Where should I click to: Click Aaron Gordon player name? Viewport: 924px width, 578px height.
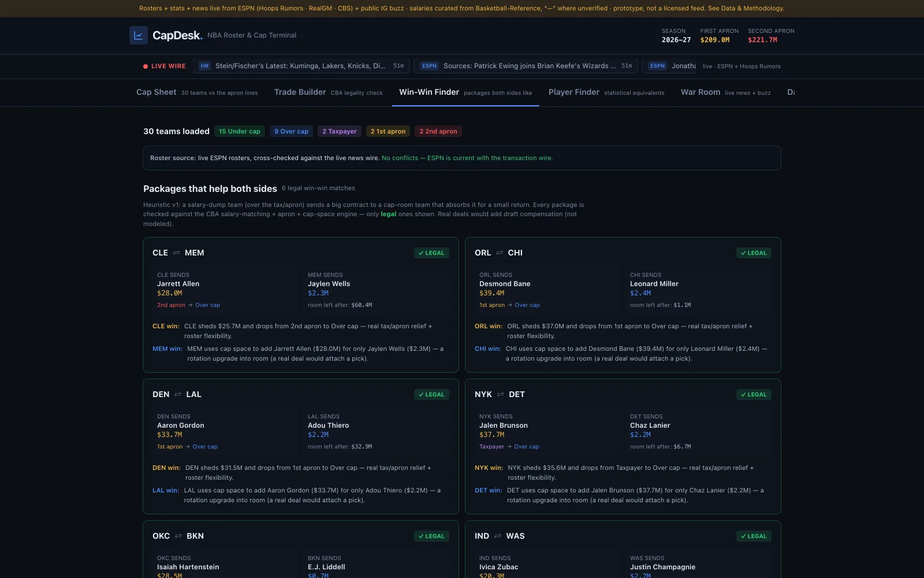tap(181, 425)
